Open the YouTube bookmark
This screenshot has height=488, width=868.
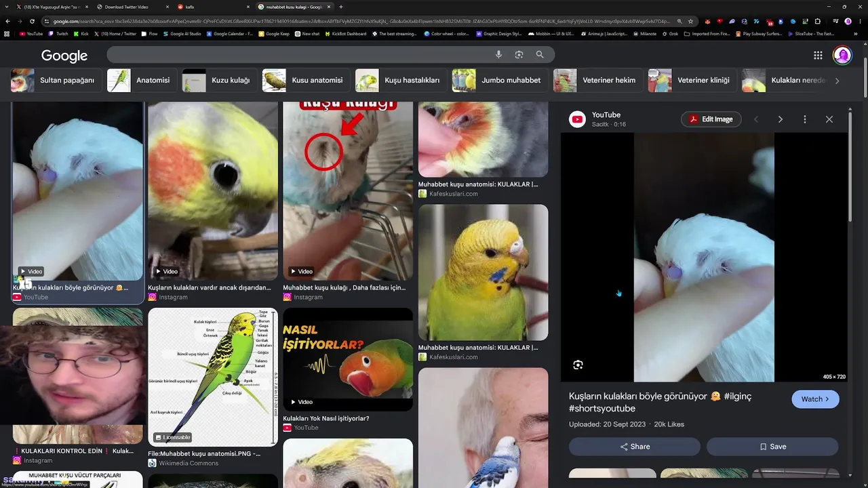[x=31, y=33]
